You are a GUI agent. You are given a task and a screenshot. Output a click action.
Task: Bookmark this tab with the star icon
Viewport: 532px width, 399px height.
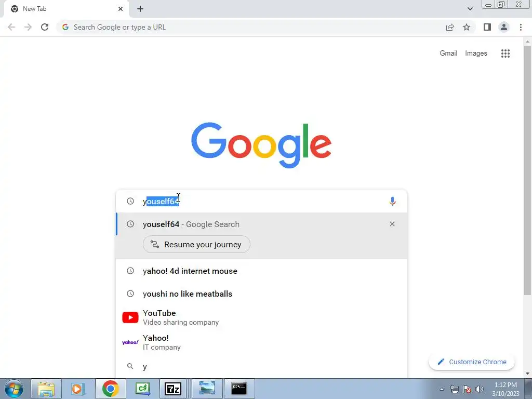[x=467, y=27]
